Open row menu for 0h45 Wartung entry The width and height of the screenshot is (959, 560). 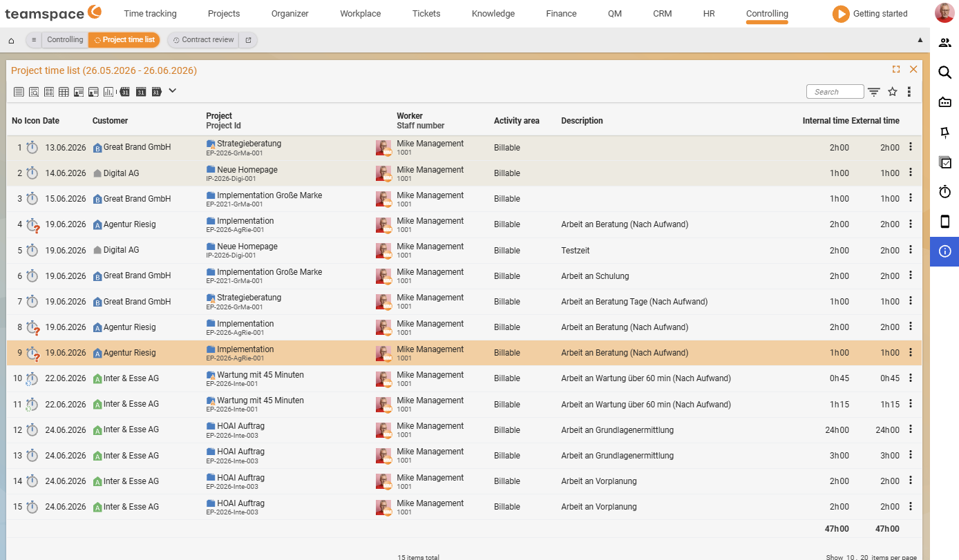(x=911, y=378)
